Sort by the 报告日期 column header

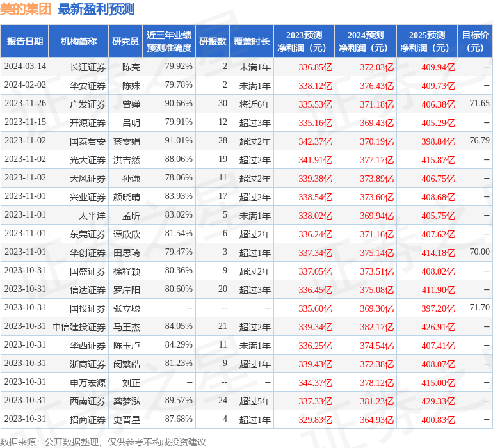[25, 42]
